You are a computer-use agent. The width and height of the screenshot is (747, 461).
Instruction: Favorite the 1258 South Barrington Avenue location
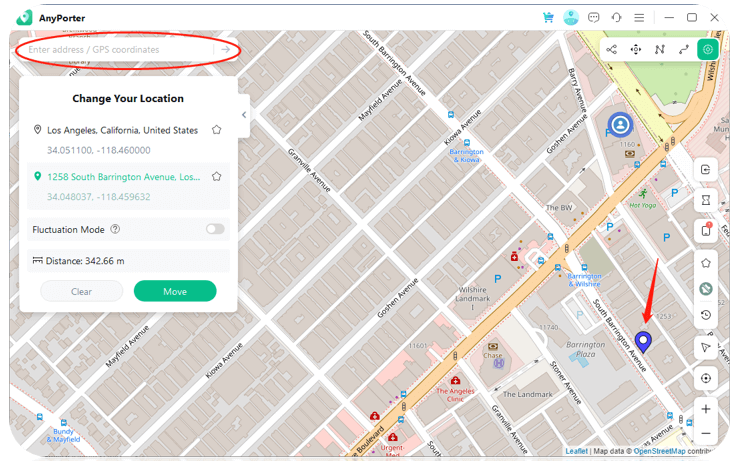[217, 177]
